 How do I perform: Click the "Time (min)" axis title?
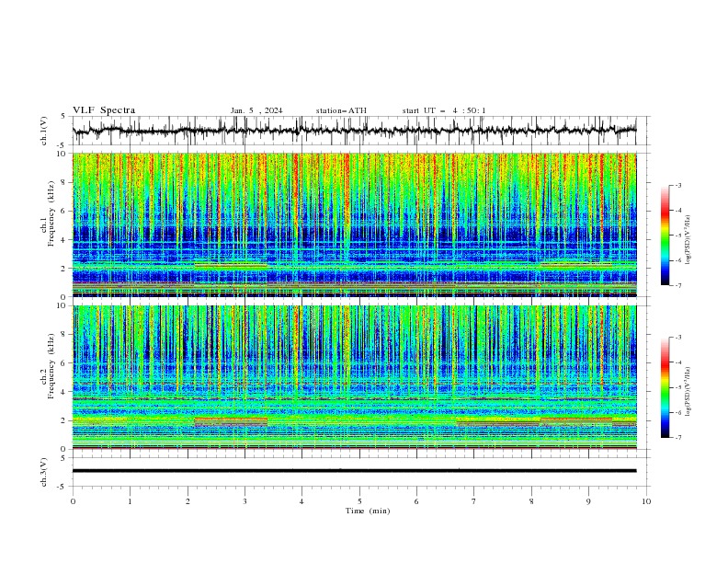[x=368, y=511]
